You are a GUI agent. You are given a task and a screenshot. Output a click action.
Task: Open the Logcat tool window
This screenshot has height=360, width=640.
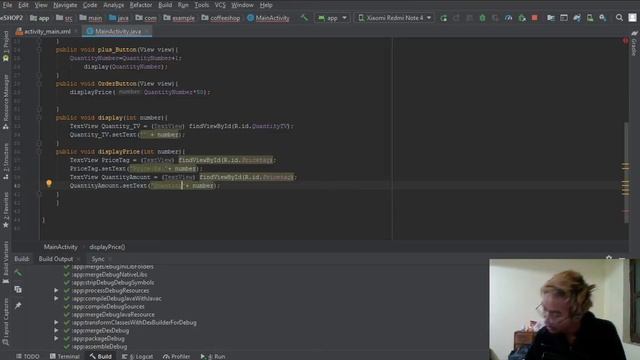point(138,356)
